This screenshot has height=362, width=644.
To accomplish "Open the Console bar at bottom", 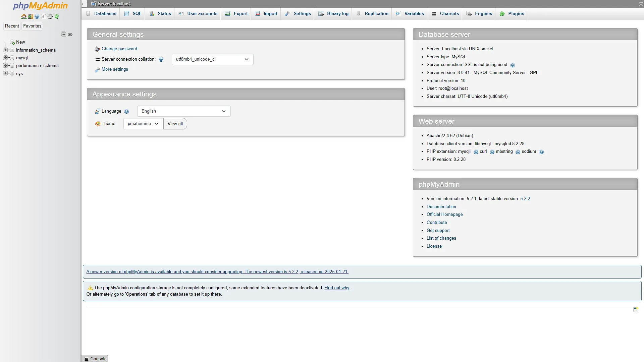I will (95, 359).
